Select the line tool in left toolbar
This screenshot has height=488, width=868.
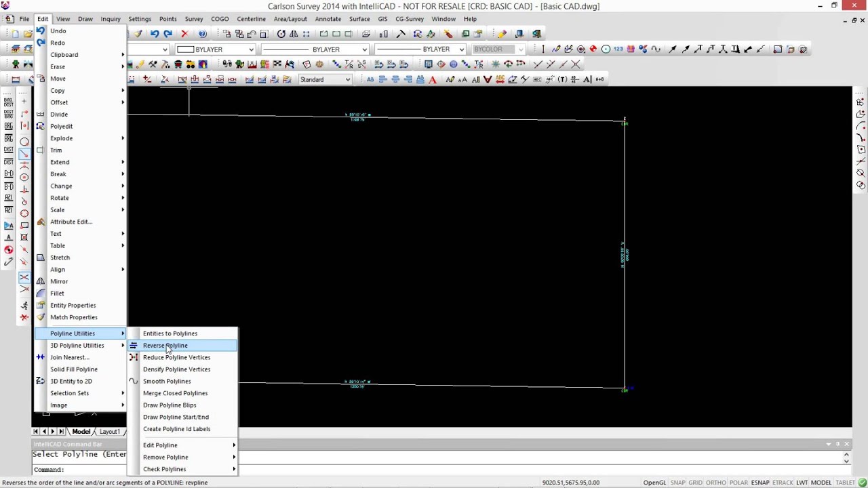[24, 154]
